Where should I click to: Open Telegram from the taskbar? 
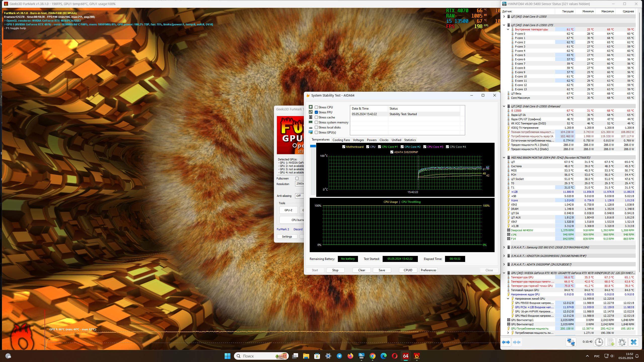tap(339, 356)
